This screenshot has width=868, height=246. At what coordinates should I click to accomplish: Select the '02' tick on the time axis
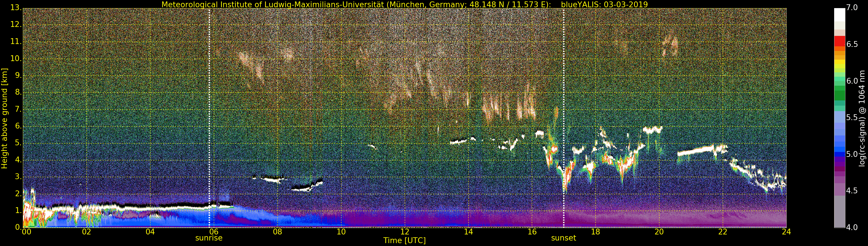click(87, 232)
